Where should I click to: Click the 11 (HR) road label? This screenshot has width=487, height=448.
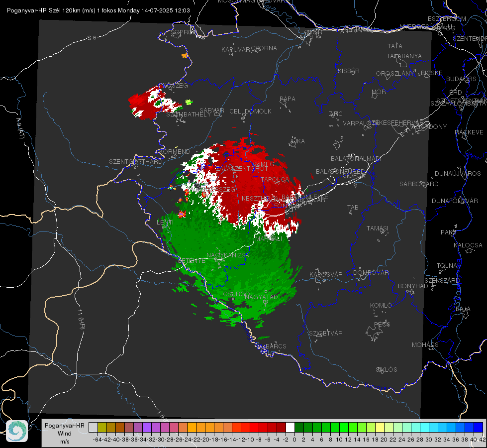[x=82, y=319]
